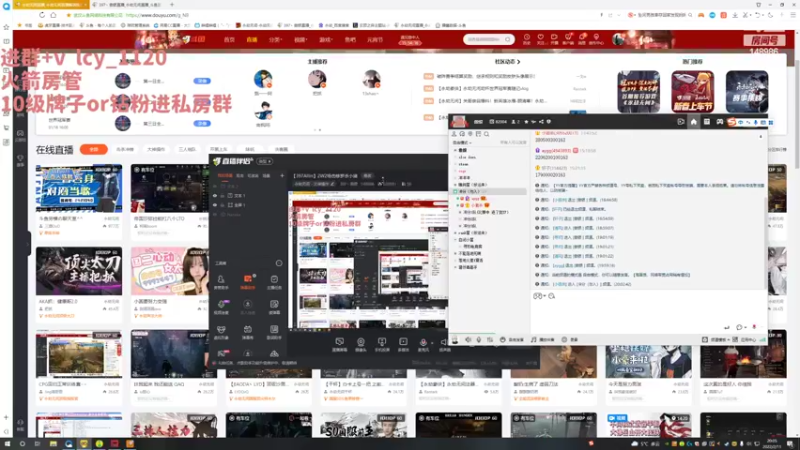Click the video play icon in YY header
The width and height of the screenshot is (800, 450).
point(681,122)
